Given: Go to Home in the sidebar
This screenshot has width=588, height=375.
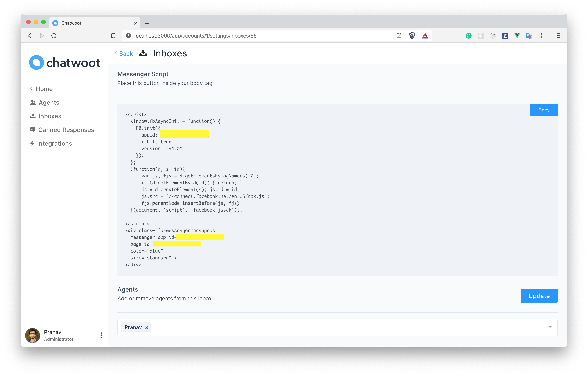Looking at the screenshot, I should click(41, 89).
